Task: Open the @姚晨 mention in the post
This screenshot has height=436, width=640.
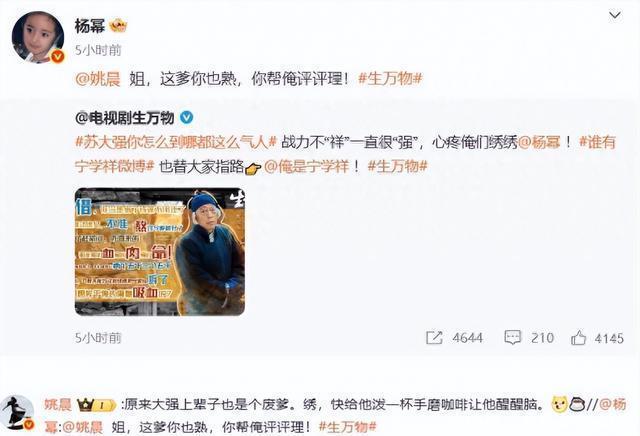Action: coord(98,78)
